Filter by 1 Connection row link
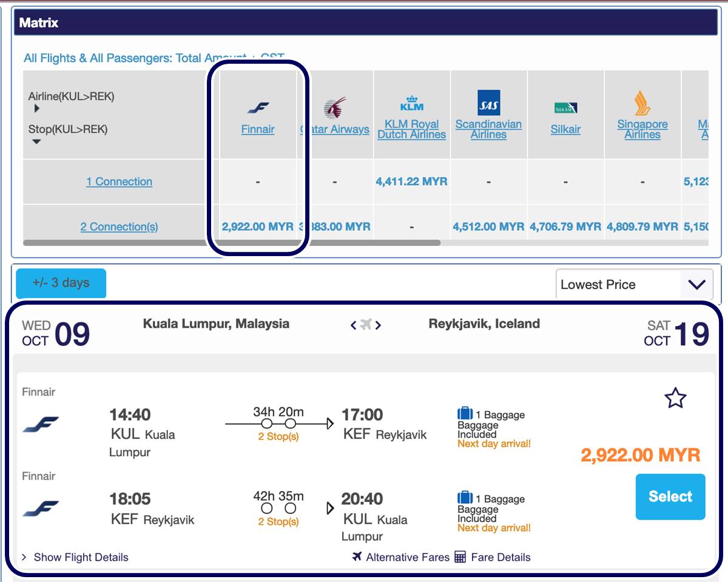This screenshot has width=728, height=582. (120, 181)
